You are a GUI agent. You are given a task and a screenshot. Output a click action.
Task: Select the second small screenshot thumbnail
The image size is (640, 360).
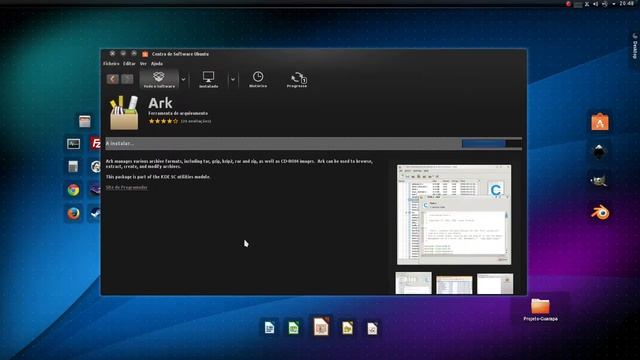tap(454, 284)
